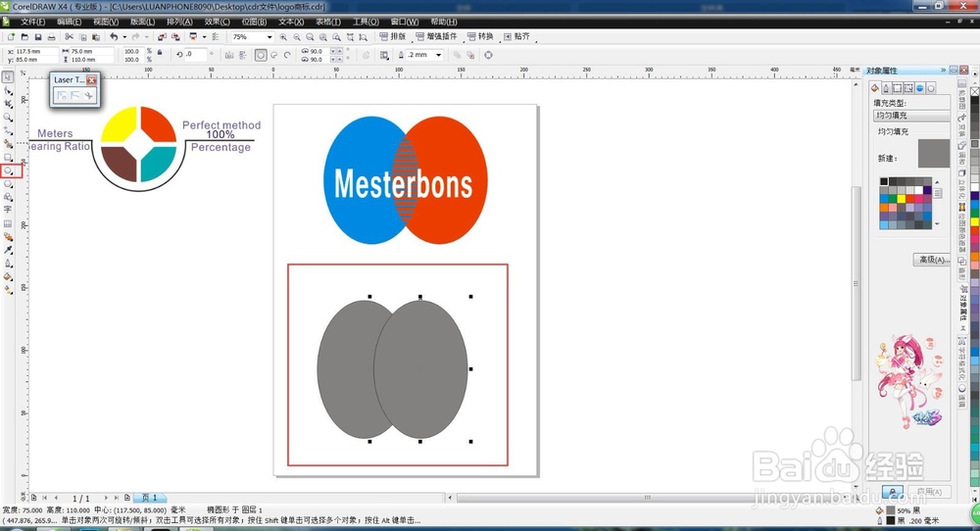Expand the undo history dropdown arrow

(124, 37)
